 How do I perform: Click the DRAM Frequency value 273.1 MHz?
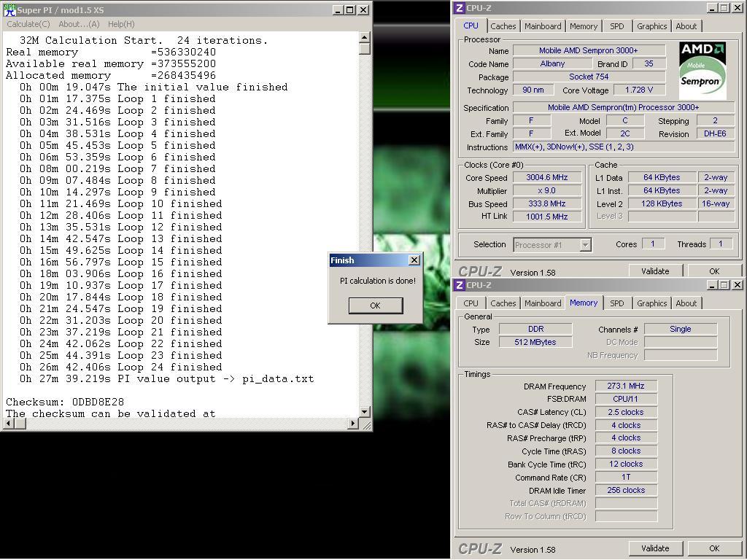tap(626, 386)
